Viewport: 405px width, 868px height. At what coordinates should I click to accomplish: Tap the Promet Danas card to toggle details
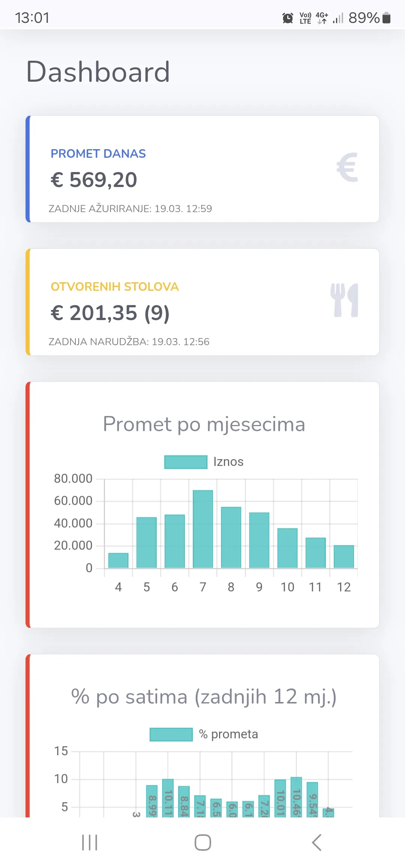pos(202,169)
